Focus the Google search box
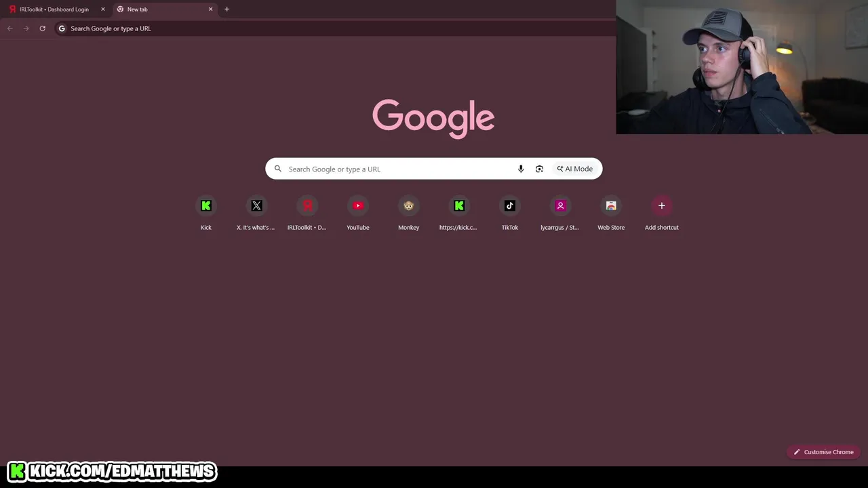The height and width of the screenshot is (488, 868). coord(434,169)
